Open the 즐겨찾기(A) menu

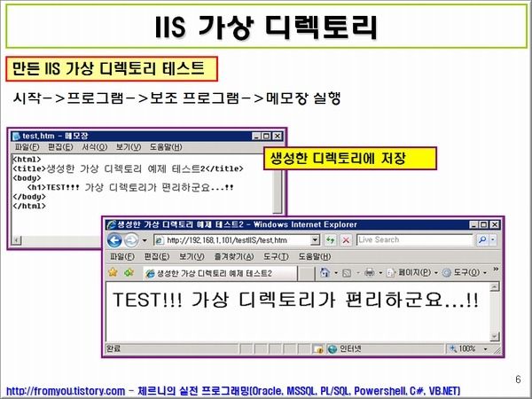point(234,256)
